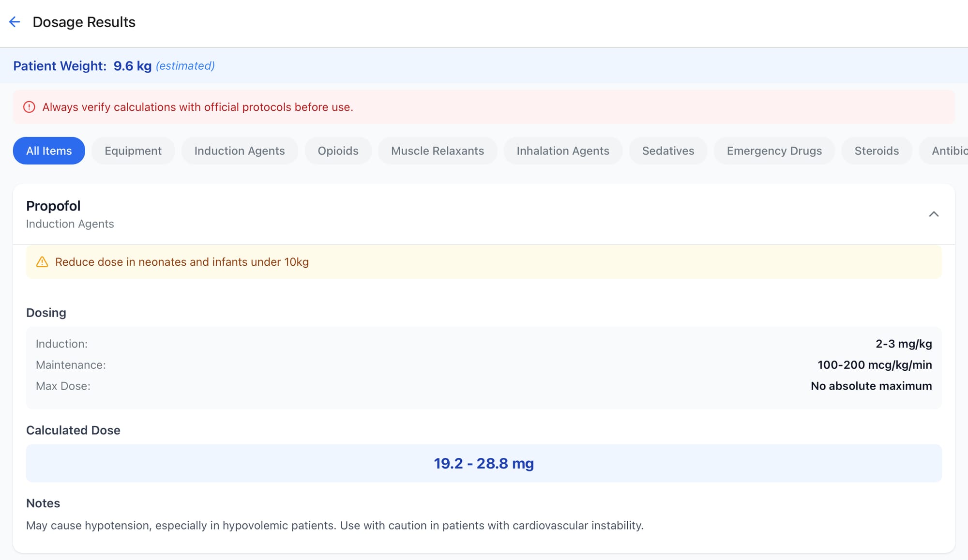Go back using the arrow icon
Screen dimensions: 968x560
[x=15, y=22]
